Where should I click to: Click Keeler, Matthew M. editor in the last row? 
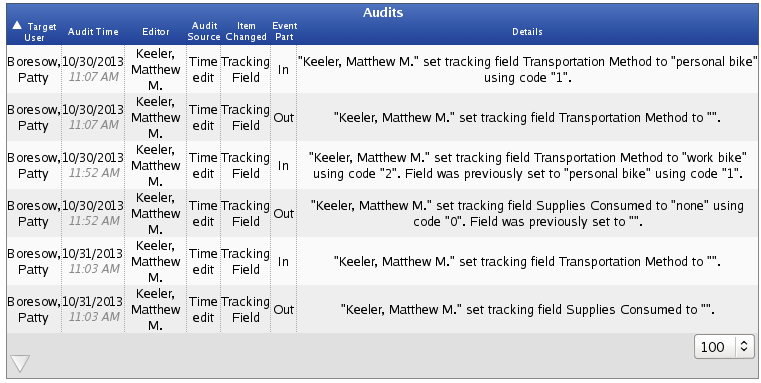pyautogui.click(x=155, y=309)
